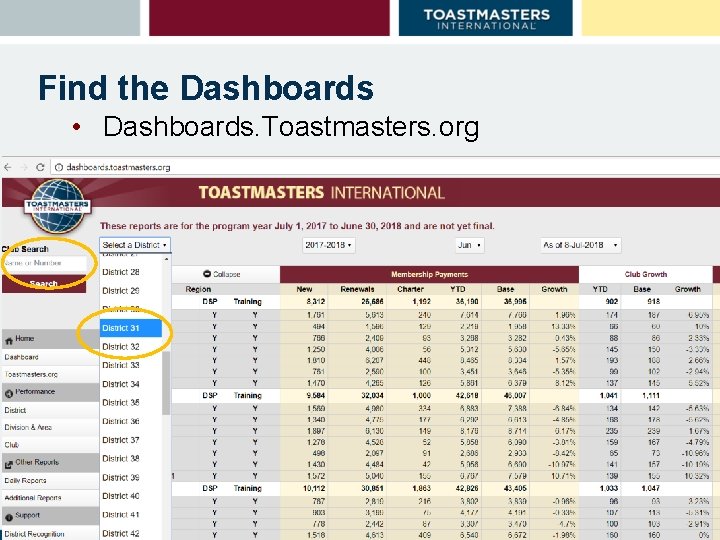
Task: Click the Club Growth header
Action: pyautogui.click(x=646, y=274)
